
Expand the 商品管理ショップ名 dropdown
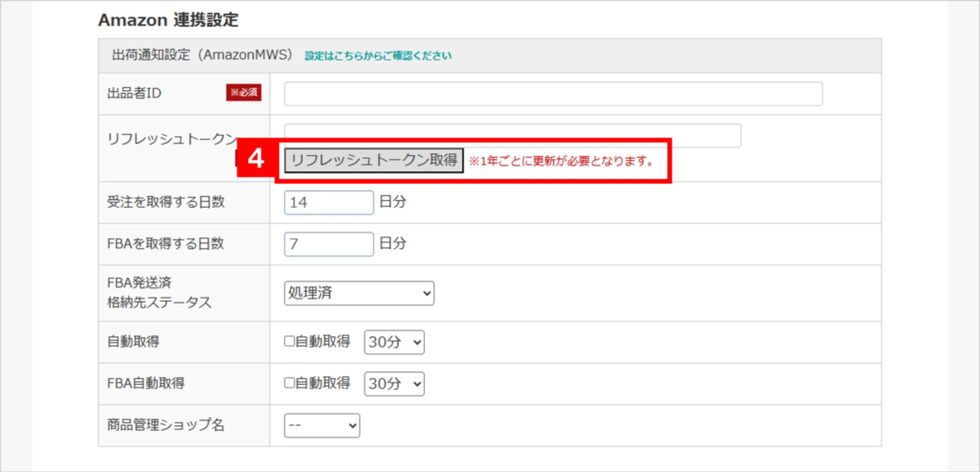point(322,425)
